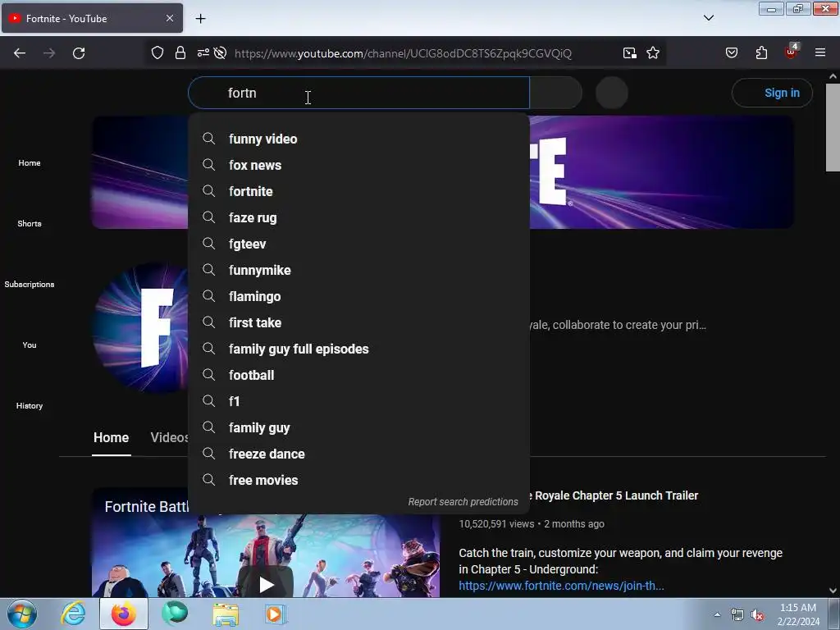This screenshot has height=630, width=840.
Task: Click the site security padlock icon
Action: (x=180, y=53)
